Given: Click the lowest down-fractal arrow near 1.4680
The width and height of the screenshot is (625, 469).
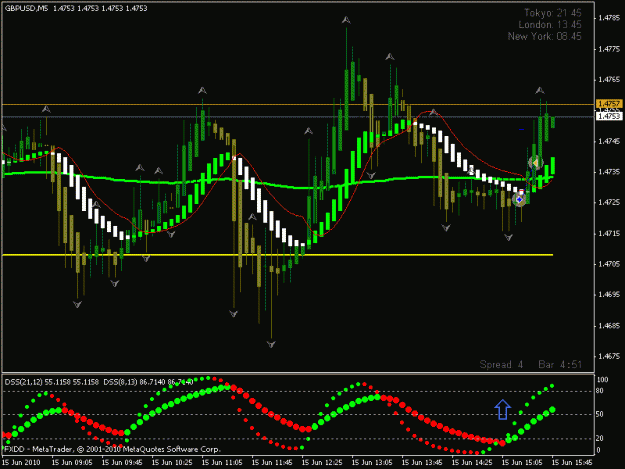Looking at the screenshot, I should click(271, 344).
